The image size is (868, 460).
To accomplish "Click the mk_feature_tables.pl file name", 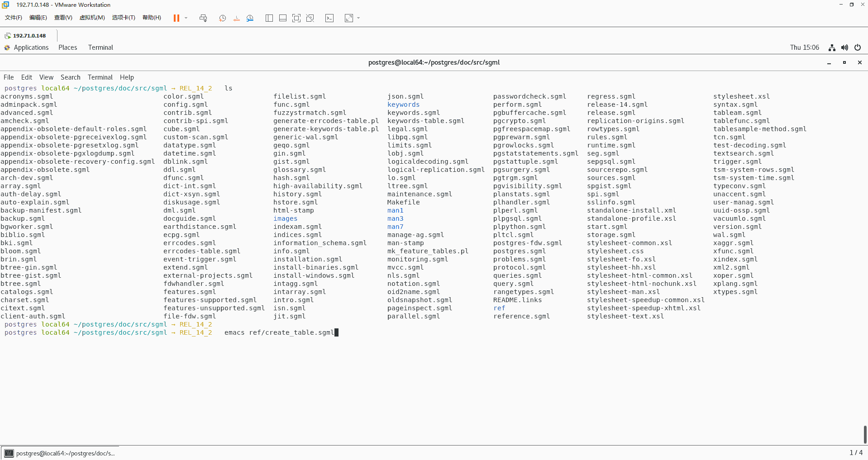I will click(x=428, y=251).
